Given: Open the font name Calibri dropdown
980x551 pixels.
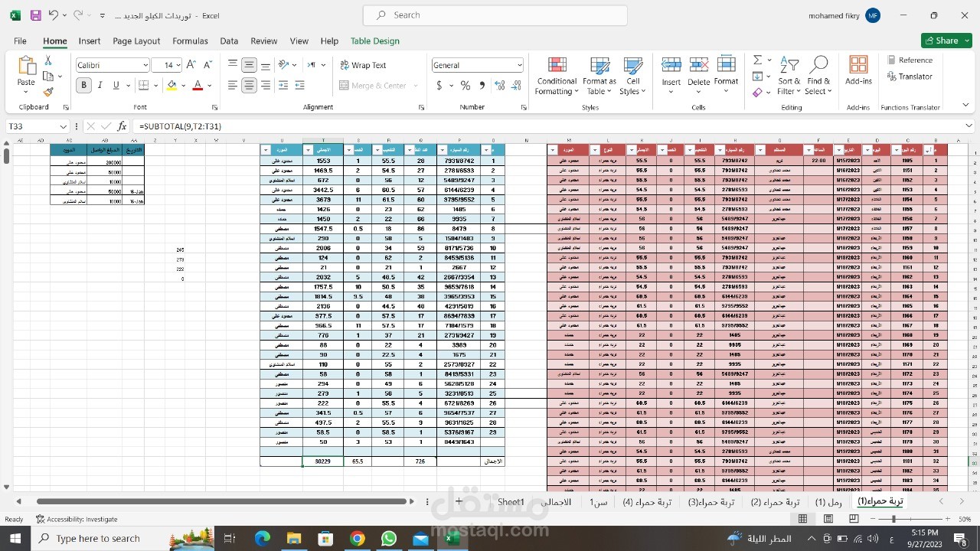Looking at the screenshot, I should [x=145, y=66].
